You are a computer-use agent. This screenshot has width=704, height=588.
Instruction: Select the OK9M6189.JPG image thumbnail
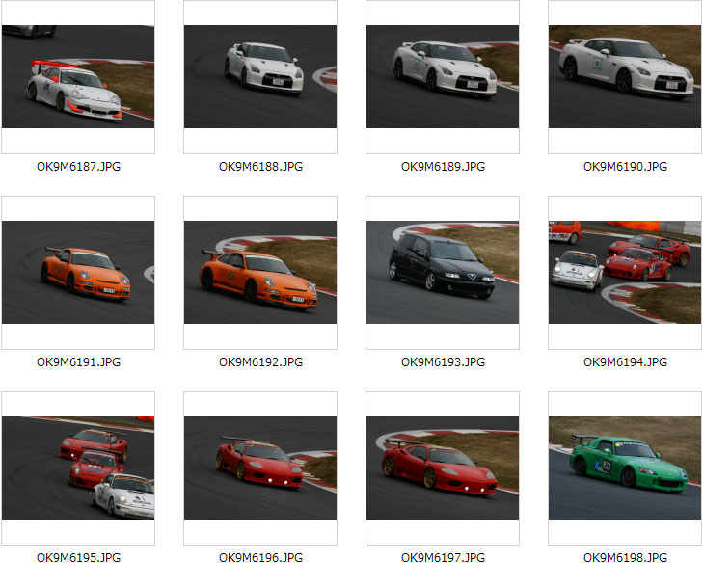click(443, 77)
